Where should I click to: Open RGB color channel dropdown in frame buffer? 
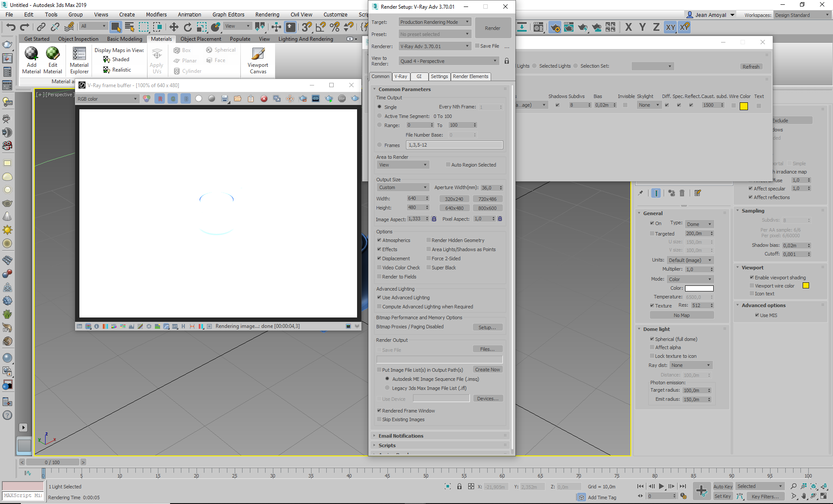[107, 99]
